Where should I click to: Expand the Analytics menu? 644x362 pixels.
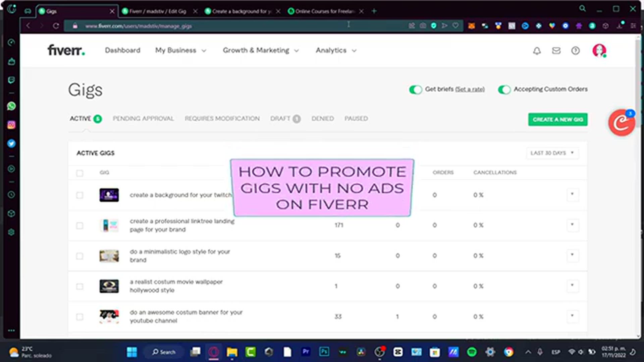[x=336, y=50]
